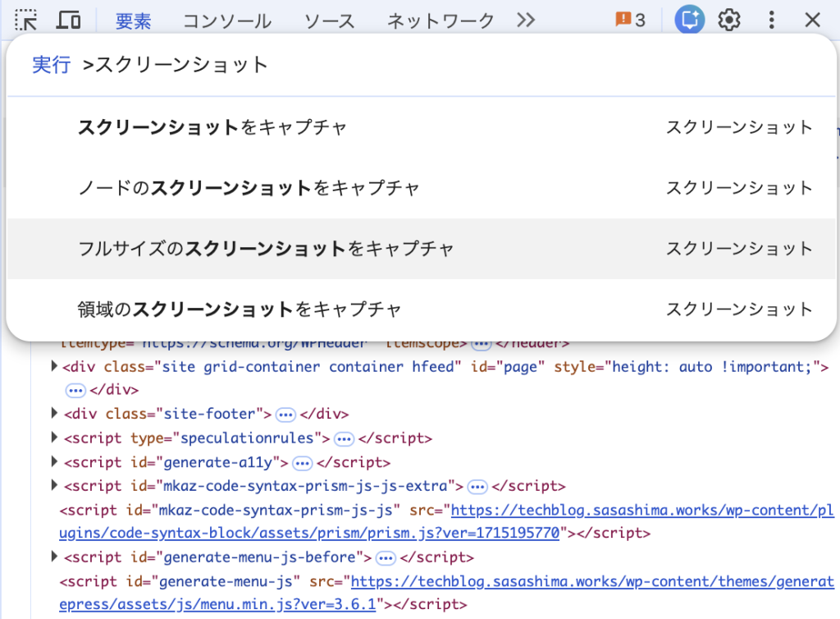Run フルサイズのスクリーンショットをキャプチャ command

[x=421, y=249]
